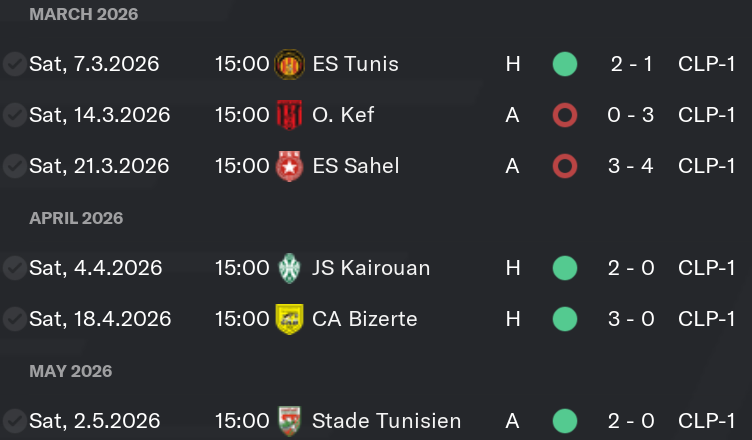The width and height of the screenshot is (752, 440).
Task: Click the CA Bizerte yellow badge
Action: [x=289, y=319]
